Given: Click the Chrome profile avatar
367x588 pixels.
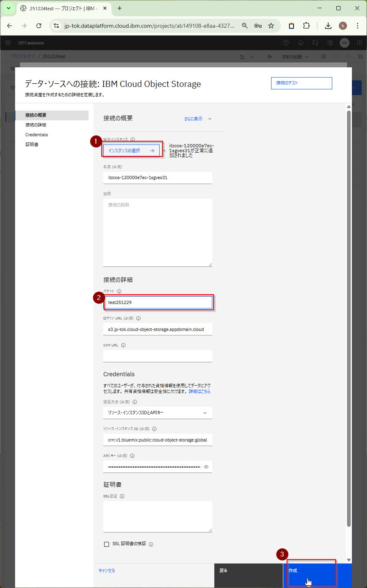Looking at the screenshot, I should point(343,26).
